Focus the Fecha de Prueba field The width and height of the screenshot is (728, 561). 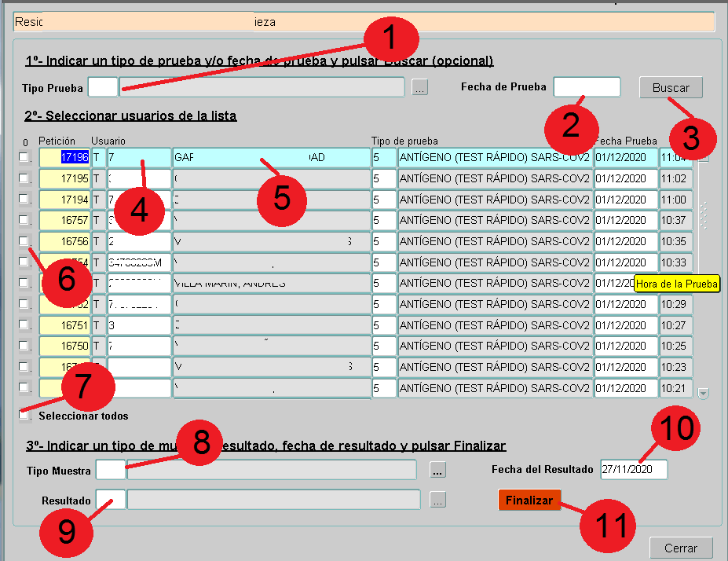[x=587, y=86]
